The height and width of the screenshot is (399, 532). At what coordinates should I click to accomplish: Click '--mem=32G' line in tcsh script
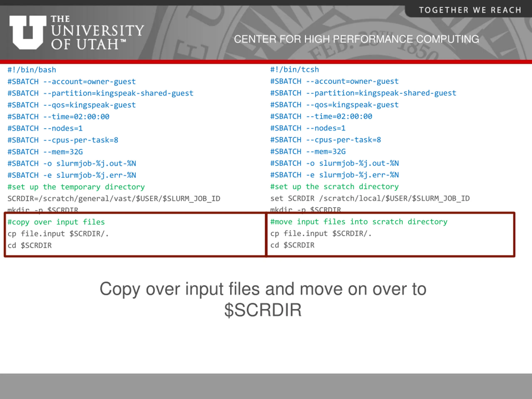tap(308, 151)
